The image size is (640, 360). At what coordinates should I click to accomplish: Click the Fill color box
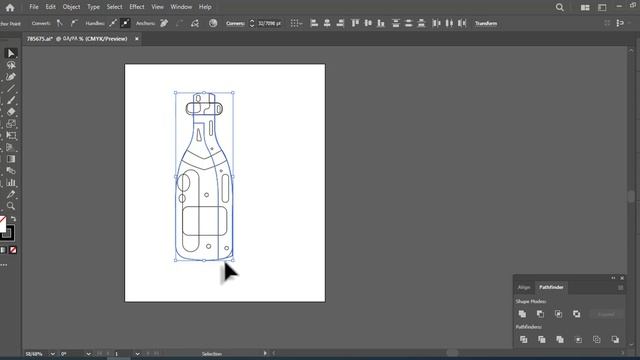tap(2, 224)
